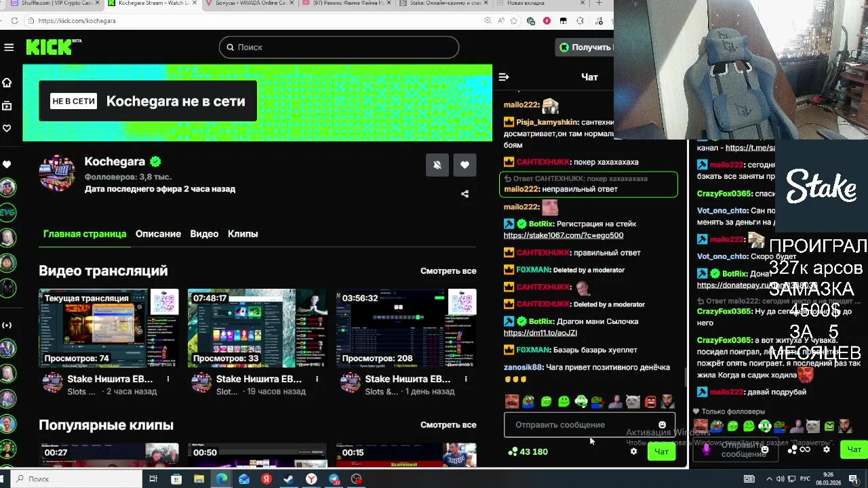Open Yandex red Я icon on the taskbar

click(x=267, y=479)
